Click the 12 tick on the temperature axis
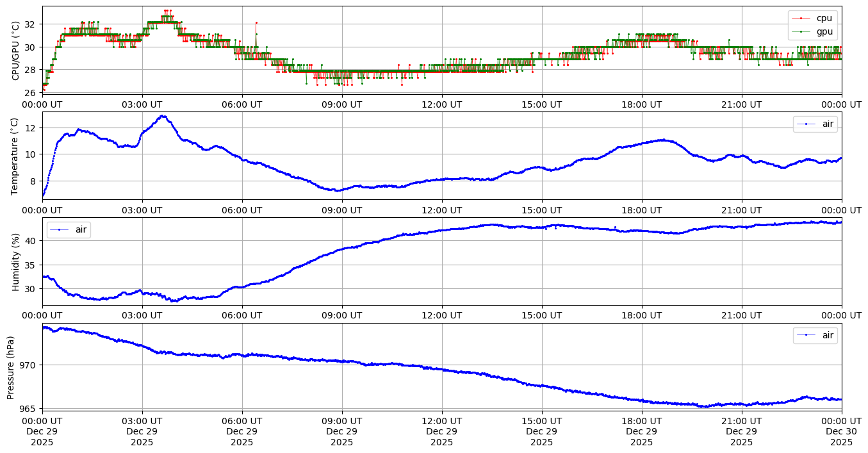This screenshot has height=453, width=868. pyautogui.click(x=32, y=128)
